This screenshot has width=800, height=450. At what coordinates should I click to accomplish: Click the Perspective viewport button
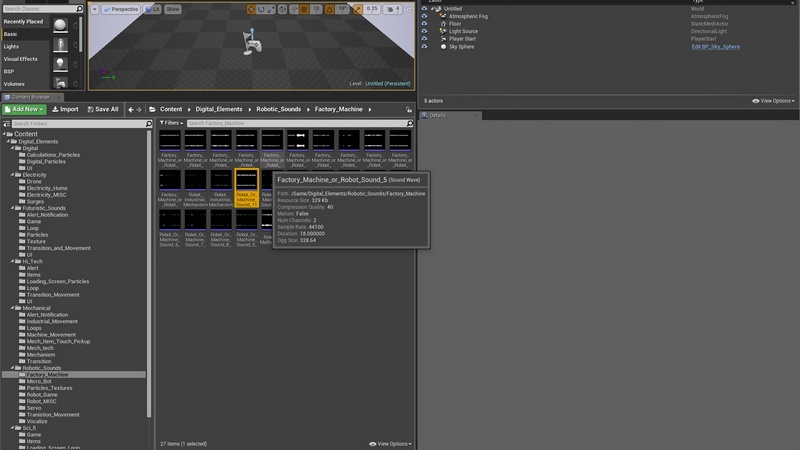(x=122, y=8)
